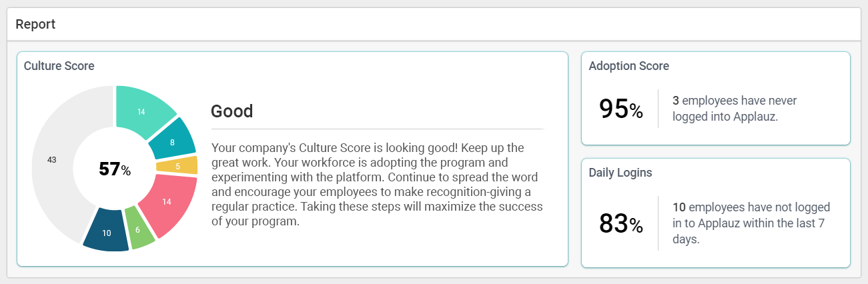Select the Adoption Score card title
The height and width of the screenshot is (284, 868).
tap(628, 66)
